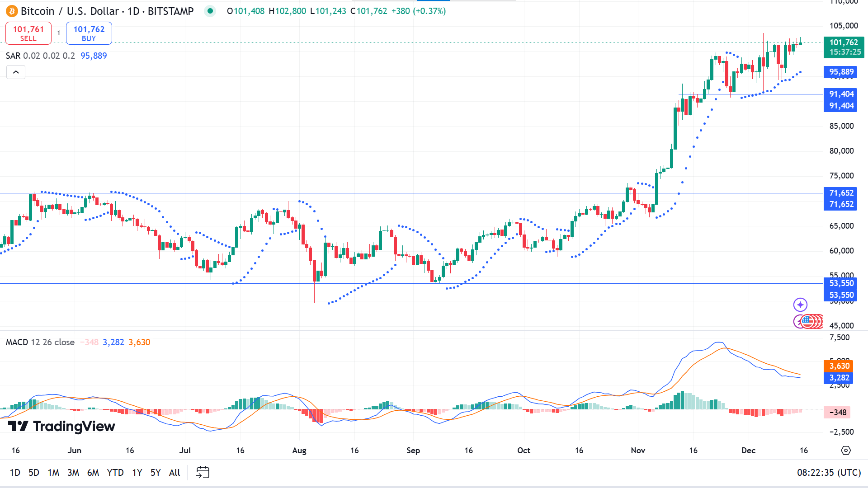
Task: Click the green market status dot
Action: pos(210,11)
